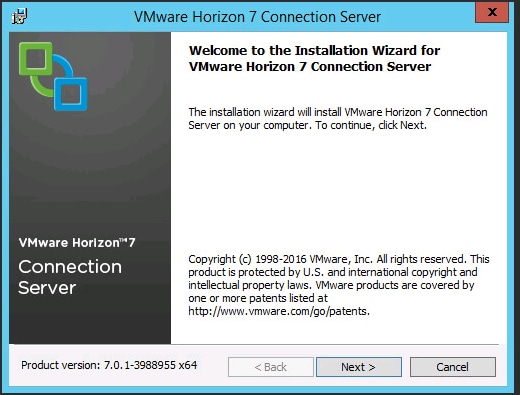
Task: Cancel the Horizon 7 installation wizard
Action: (453, 367)
